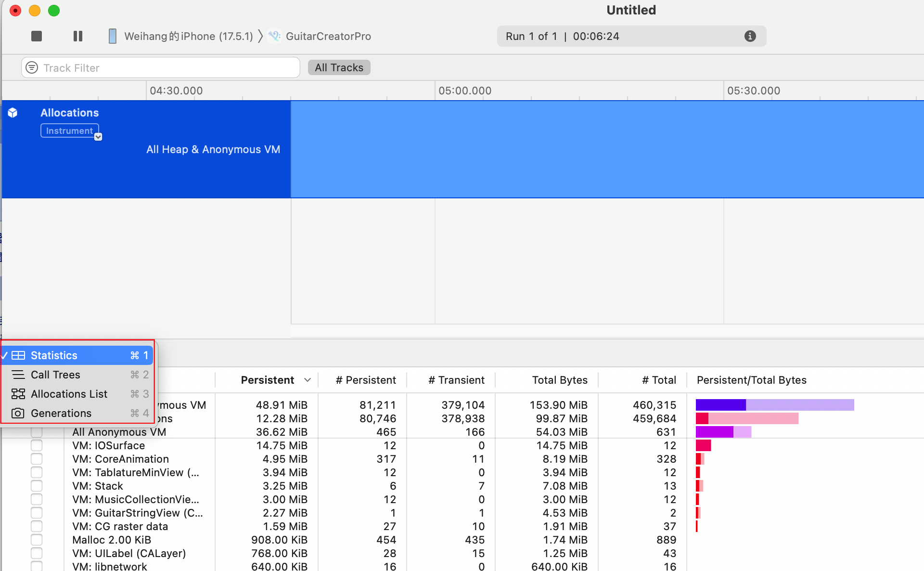The width and height of the screenshot is (924, 571).
Task: Toggle checkbox for VM: Stack row
Action: tap(37, 486)
